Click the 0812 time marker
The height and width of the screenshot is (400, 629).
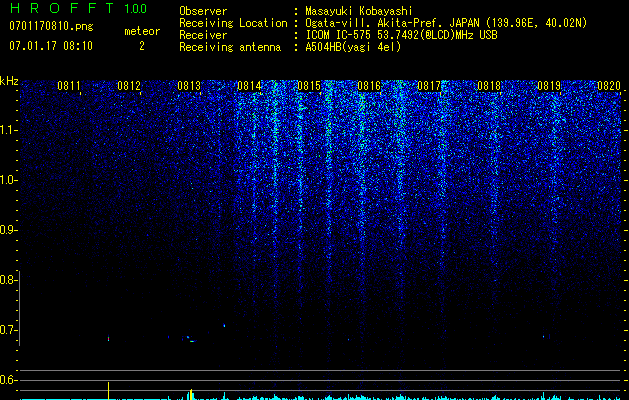coord(129,85)
